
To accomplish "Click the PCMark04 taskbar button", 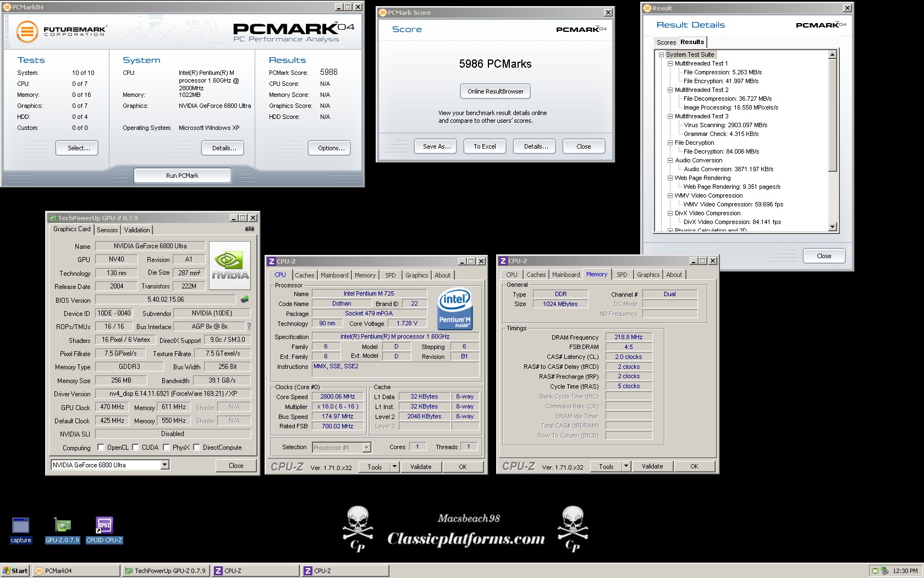I will tap(76, 571).
